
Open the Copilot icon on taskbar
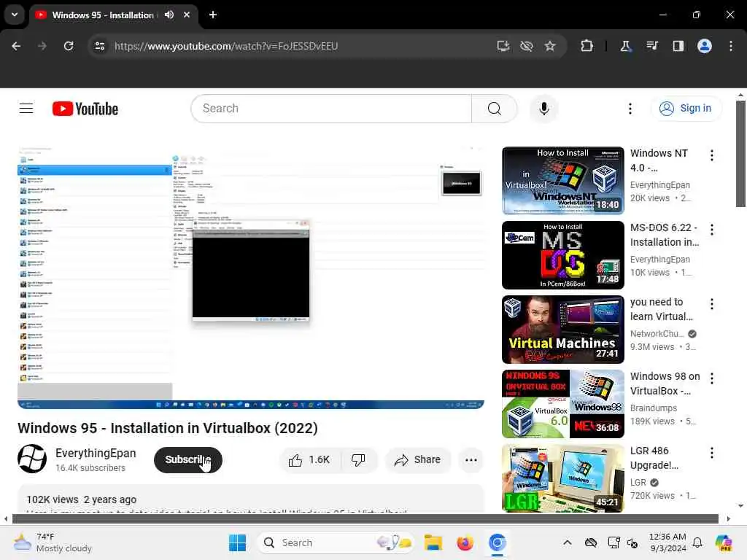pos(724,542)
